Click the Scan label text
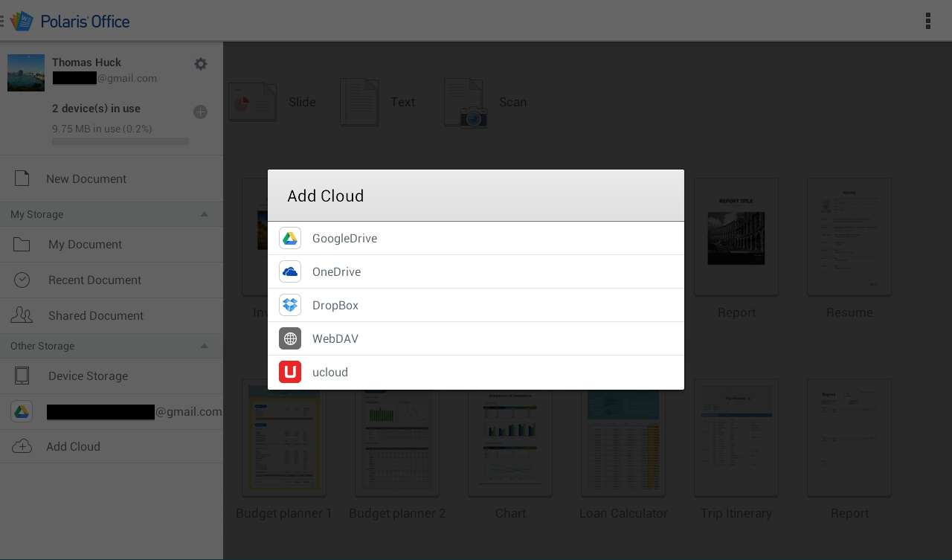Viewport: 952px width, 560px height. [512, 102]
